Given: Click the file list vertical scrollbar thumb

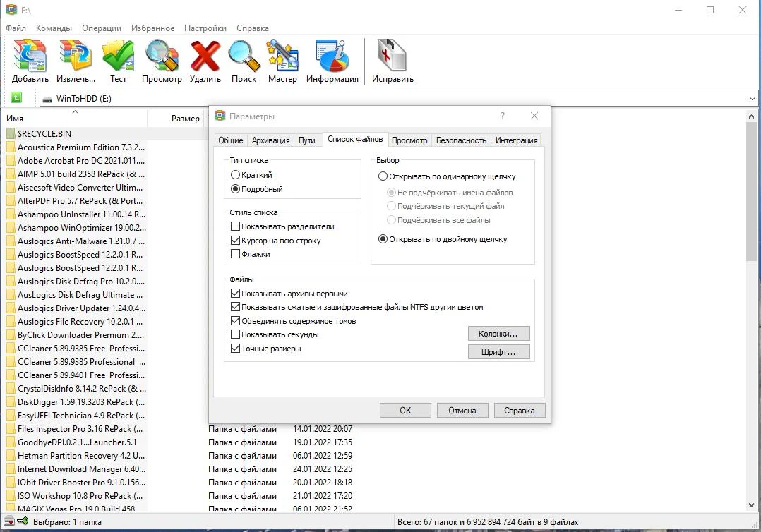Looking at the screenshot, I should [x=751, y=191].
